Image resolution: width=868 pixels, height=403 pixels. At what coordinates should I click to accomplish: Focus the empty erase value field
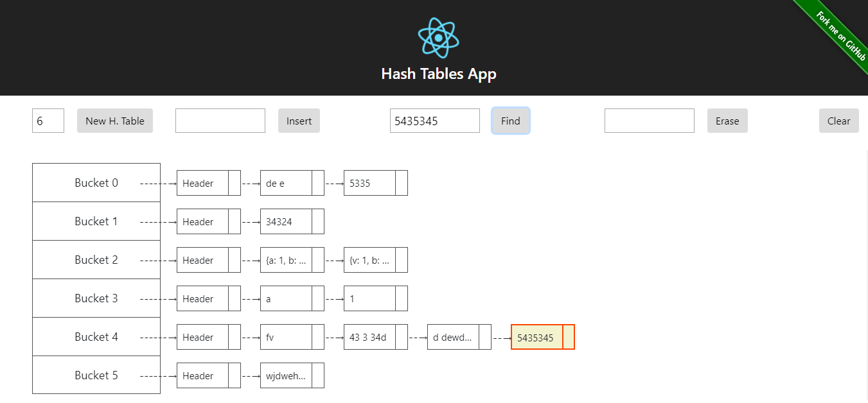(650, 121)
